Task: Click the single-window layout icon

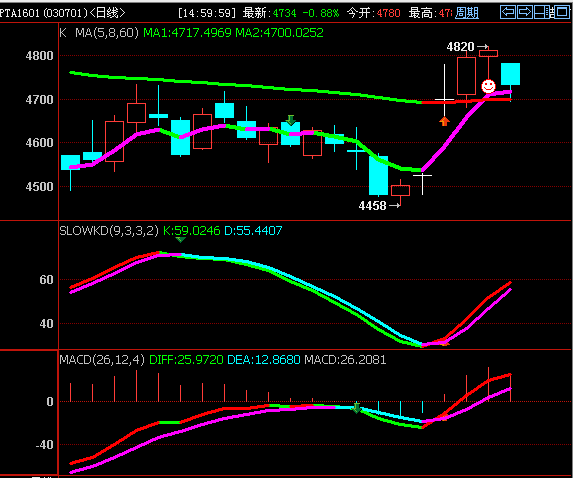Action: pyautogui.click(x=562, y=12)
